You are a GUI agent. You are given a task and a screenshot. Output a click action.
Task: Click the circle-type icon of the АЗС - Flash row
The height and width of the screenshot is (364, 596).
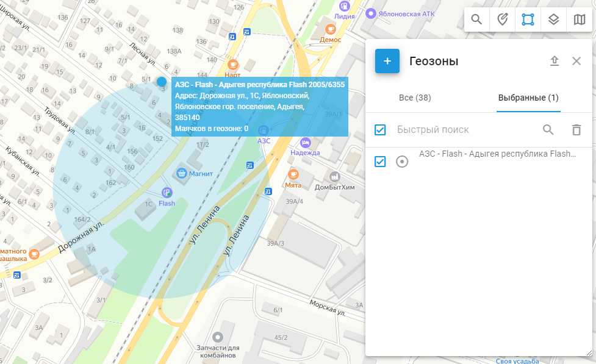(x=402, y=162)
